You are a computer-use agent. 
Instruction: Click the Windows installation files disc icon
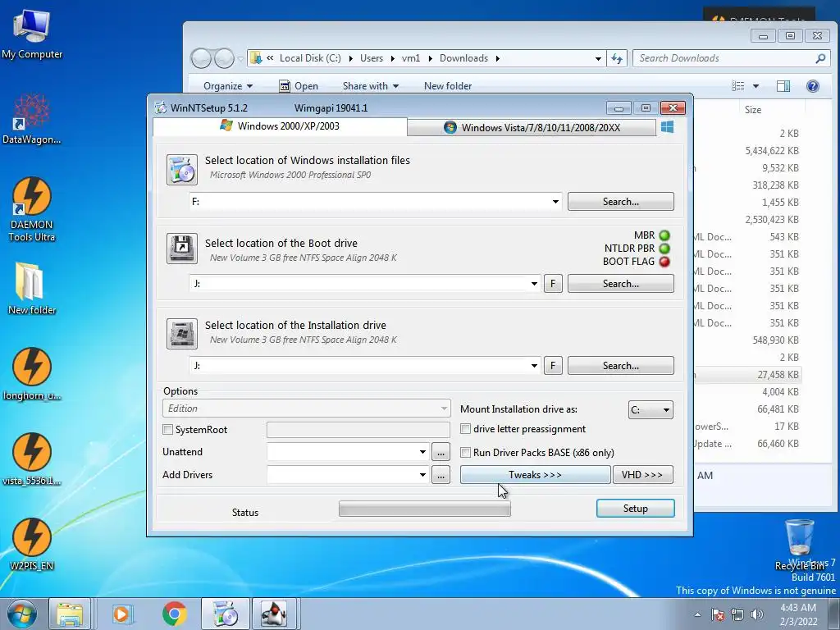pyautogui.click(x=181, y=169)
